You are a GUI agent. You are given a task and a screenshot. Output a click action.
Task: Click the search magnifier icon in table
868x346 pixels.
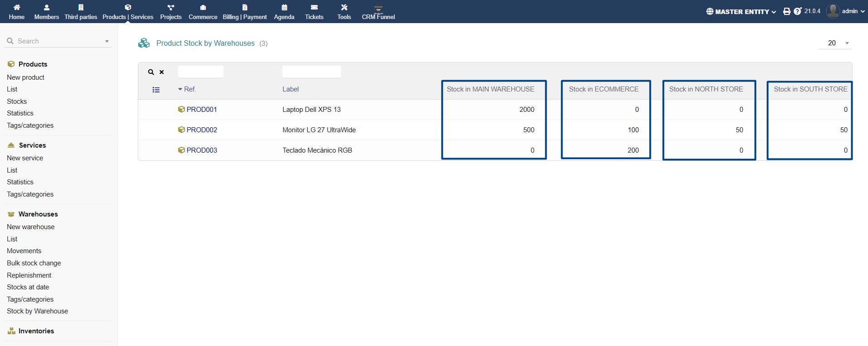(151, 72)
